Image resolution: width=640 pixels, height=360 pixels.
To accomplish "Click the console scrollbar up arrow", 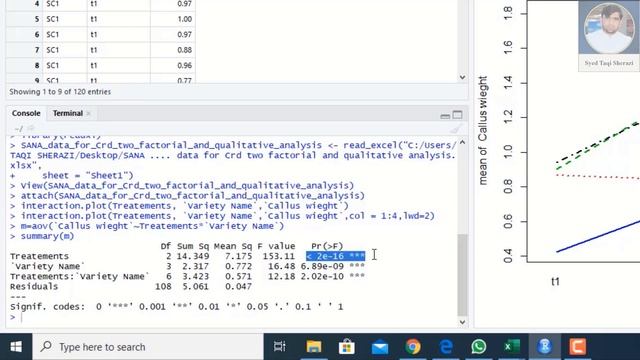I will [x=462, y=142].
